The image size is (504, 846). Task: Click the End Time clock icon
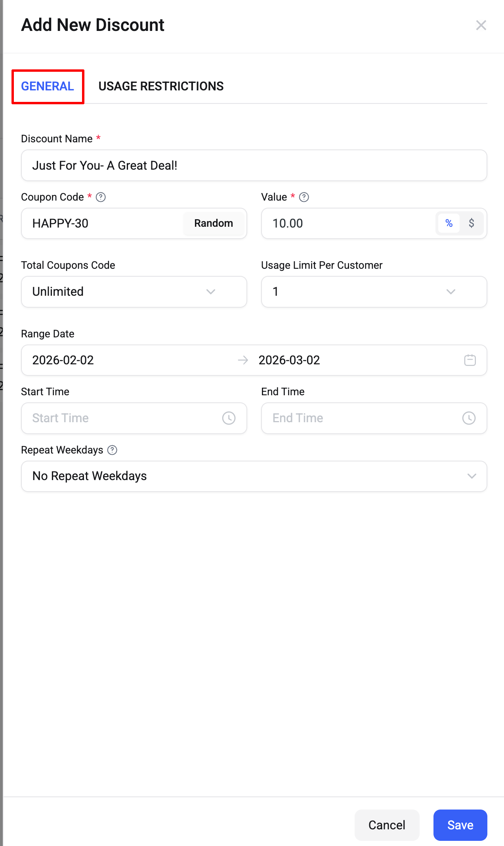click(x=469, y=418)
